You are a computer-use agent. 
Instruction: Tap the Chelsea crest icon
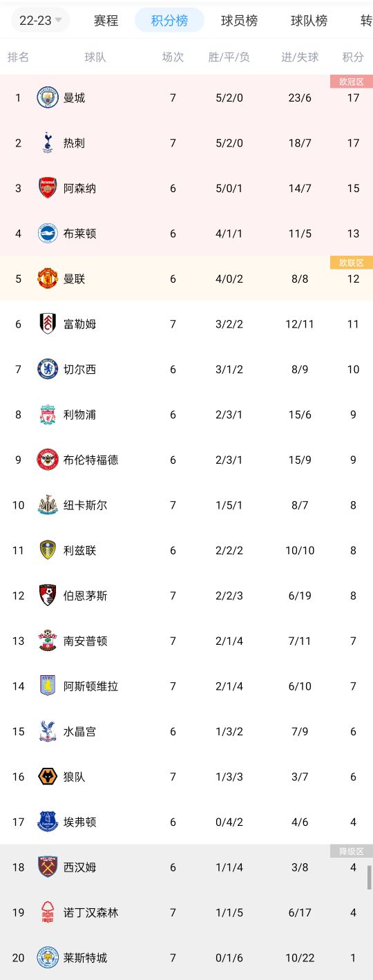coord(48,369)
